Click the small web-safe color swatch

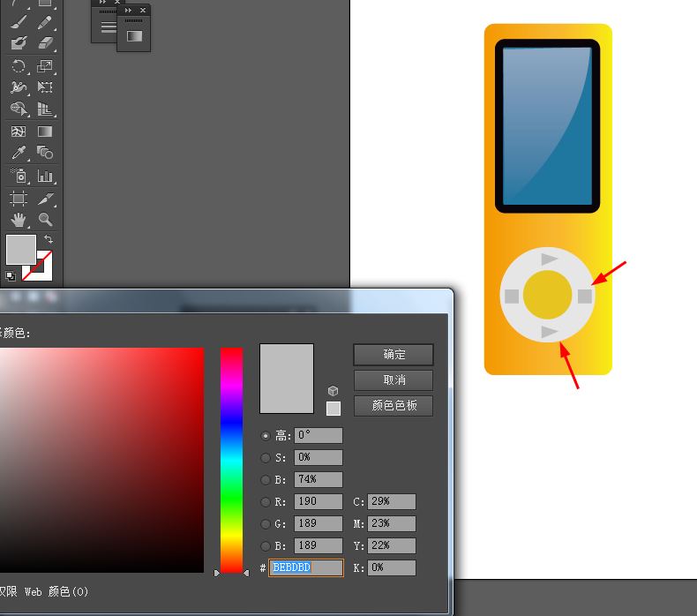(x=334, y=409)
